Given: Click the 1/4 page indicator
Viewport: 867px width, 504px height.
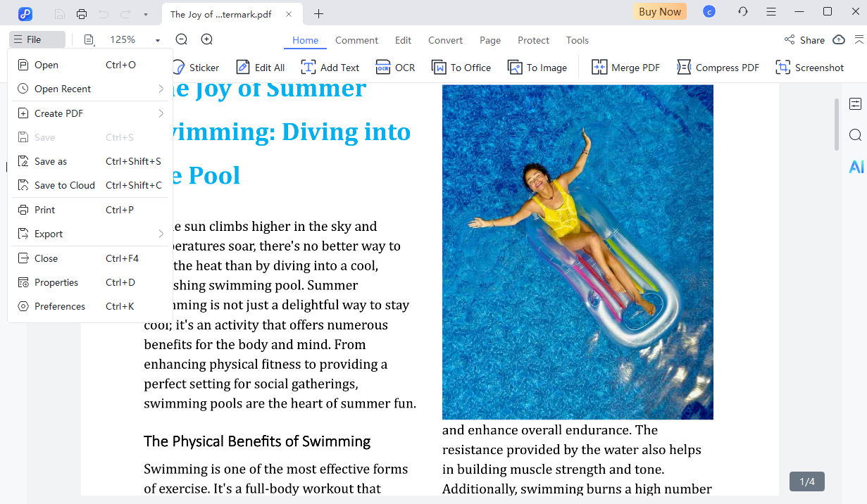Looking at the screenshot, I should 806,481.
